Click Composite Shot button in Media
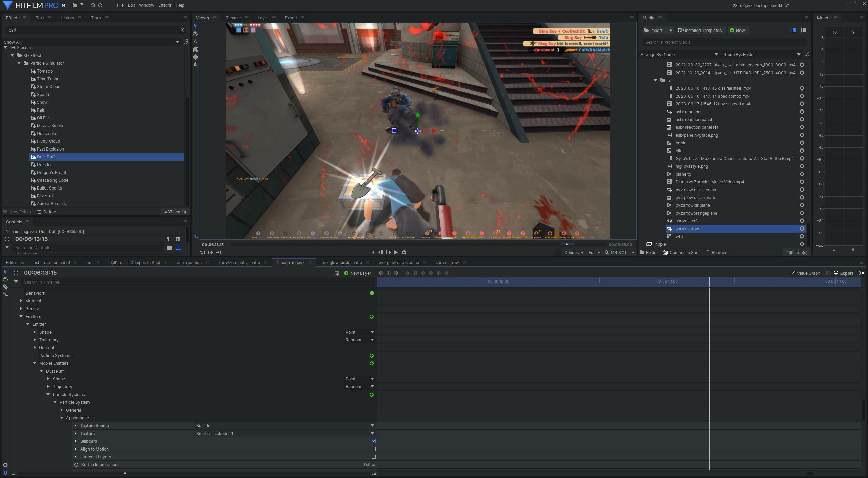The image size is (868, 478). click(x=682, y=253)
